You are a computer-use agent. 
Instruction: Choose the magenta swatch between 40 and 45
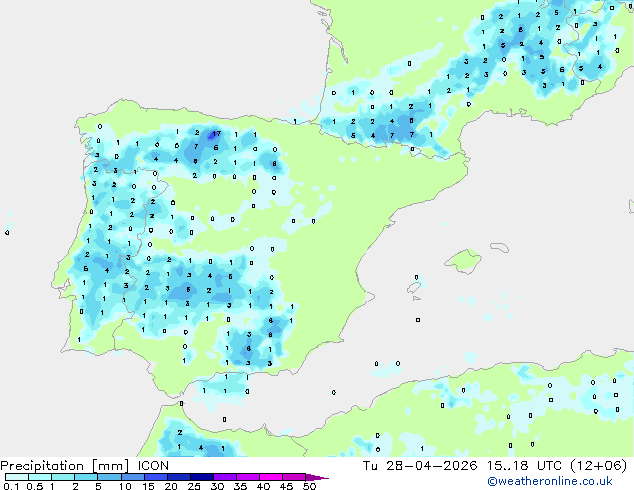pos(271,477)
